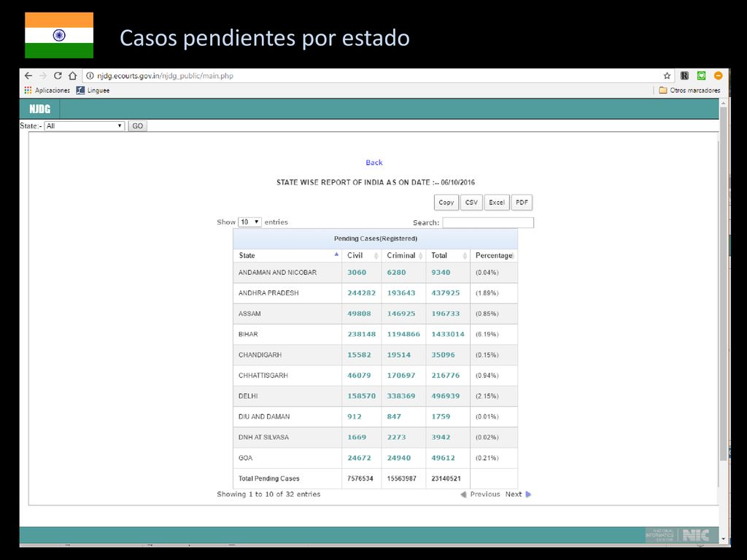Screen dimensions: 747x560
Task: Open Bihar civil count 238148
Action: coord(362,334)
